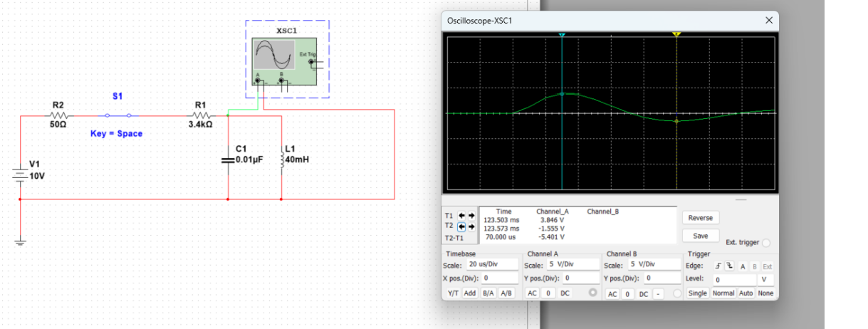Click the Save button

pyautogui.click(x=701, y=236)
